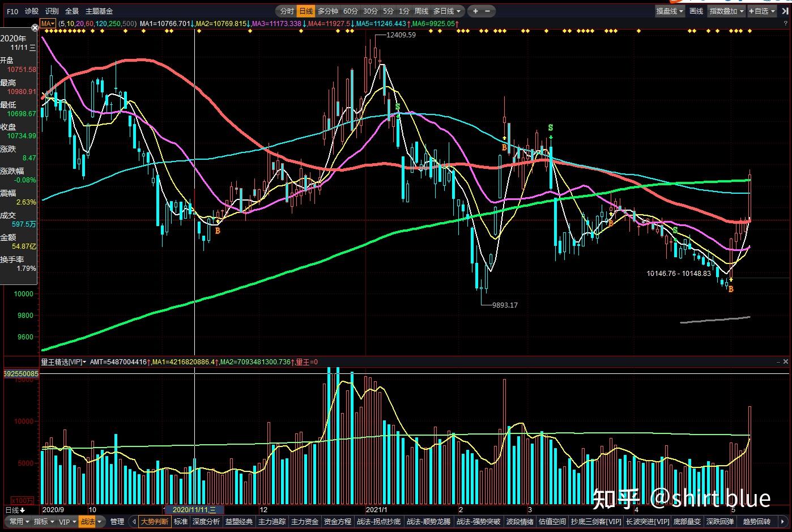Select the 标准 indicator tab

(x=181, y=522)
